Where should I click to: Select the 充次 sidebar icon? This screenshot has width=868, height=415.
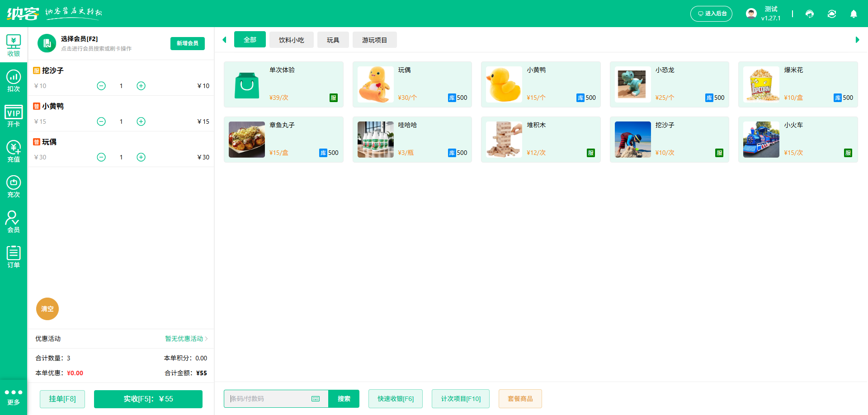(14, 185)
